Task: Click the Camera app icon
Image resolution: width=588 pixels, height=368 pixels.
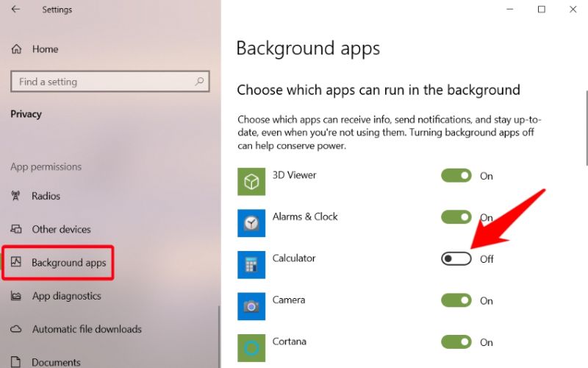Action: coord(251,307)
